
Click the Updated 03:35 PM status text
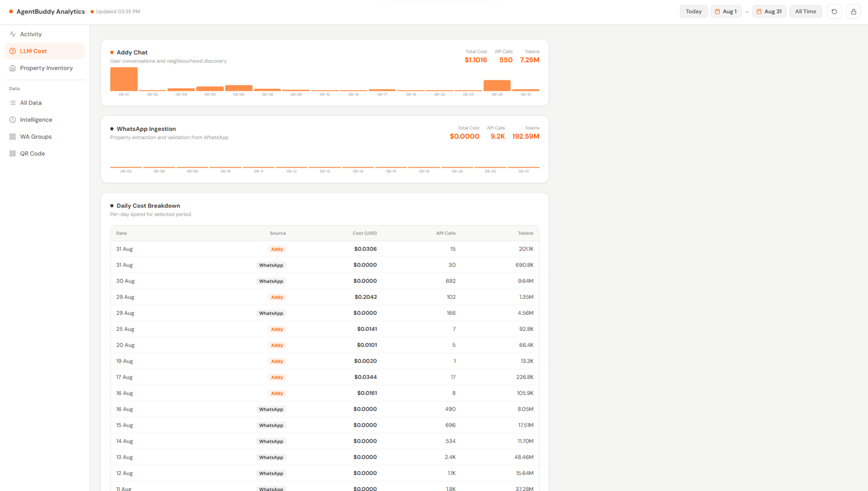coord(118,12)
